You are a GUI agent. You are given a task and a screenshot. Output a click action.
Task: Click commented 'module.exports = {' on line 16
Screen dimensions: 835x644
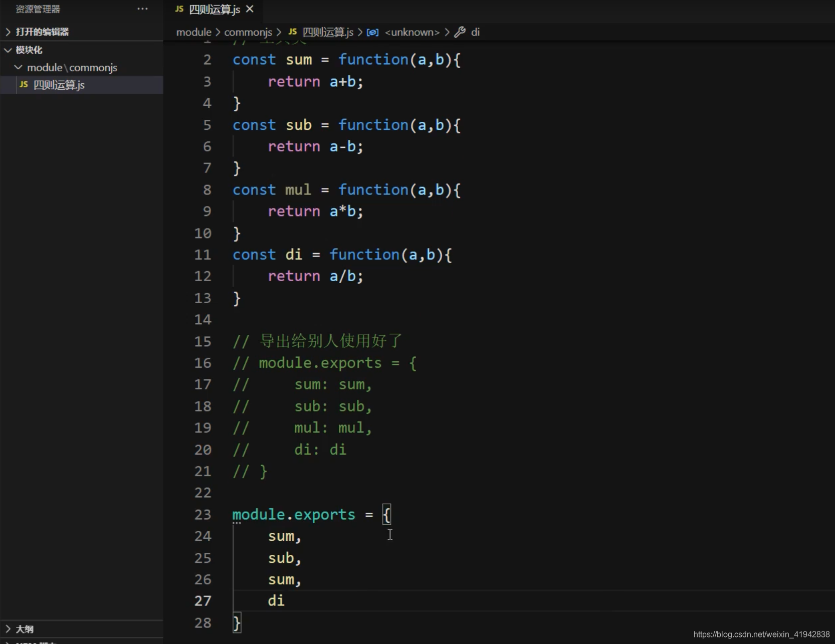pos(338,363)
